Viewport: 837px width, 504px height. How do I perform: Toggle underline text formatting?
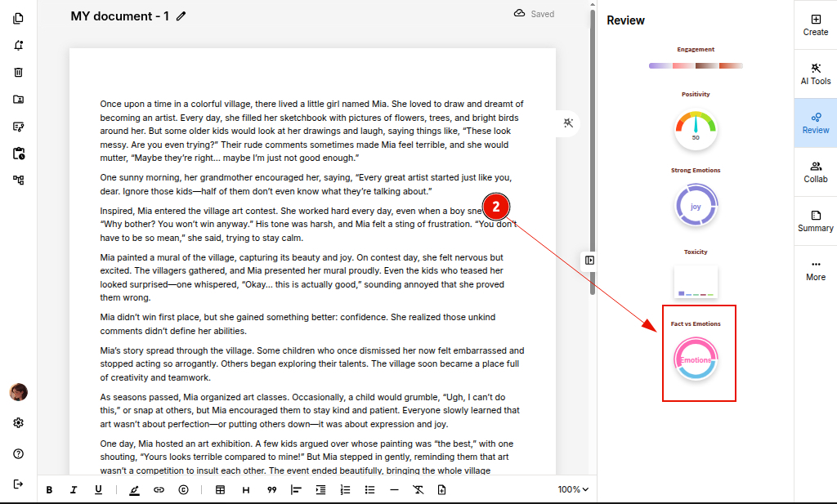(x=98, y=490)
